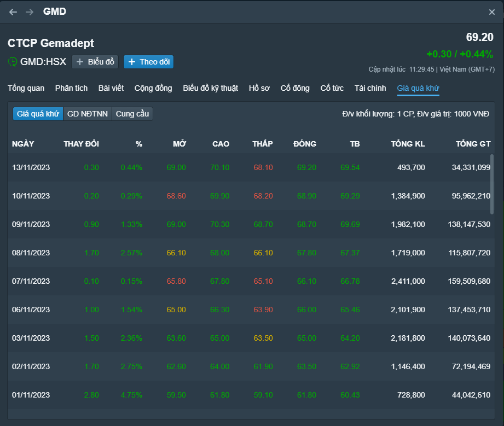Click the table's vertical scrollbar thumb
This screenshot has height=426, width=504.
492,184
